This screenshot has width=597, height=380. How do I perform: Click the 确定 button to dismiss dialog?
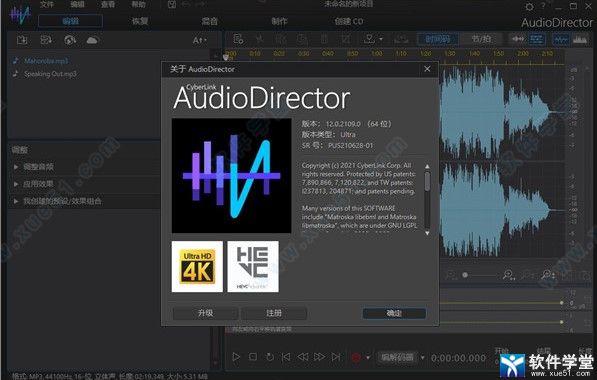[x=394, y=313]
